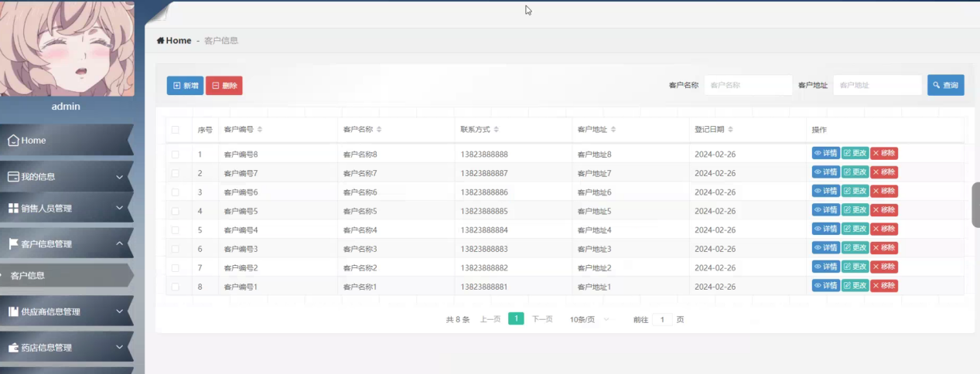Focus the 客户地址 search input field

[878, 85]
